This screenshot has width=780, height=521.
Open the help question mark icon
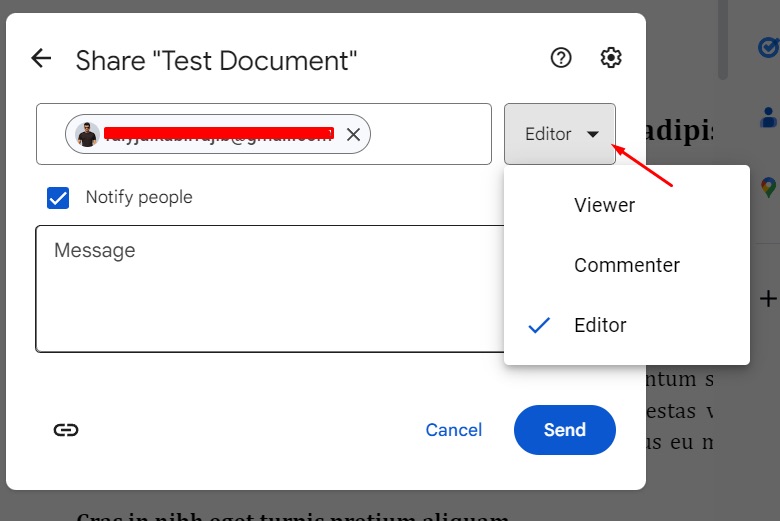pyautogui.click(x=561, y=58)
